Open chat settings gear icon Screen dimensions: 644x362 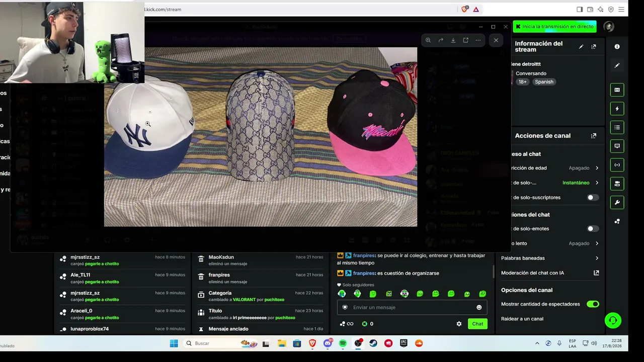(459, 324)
